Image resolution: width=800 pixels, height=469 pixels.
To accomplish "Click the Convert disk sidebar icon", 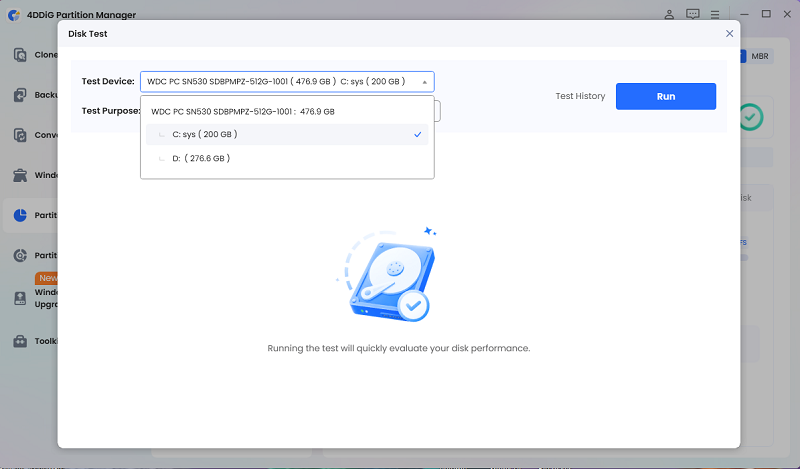I will point(20,135).
